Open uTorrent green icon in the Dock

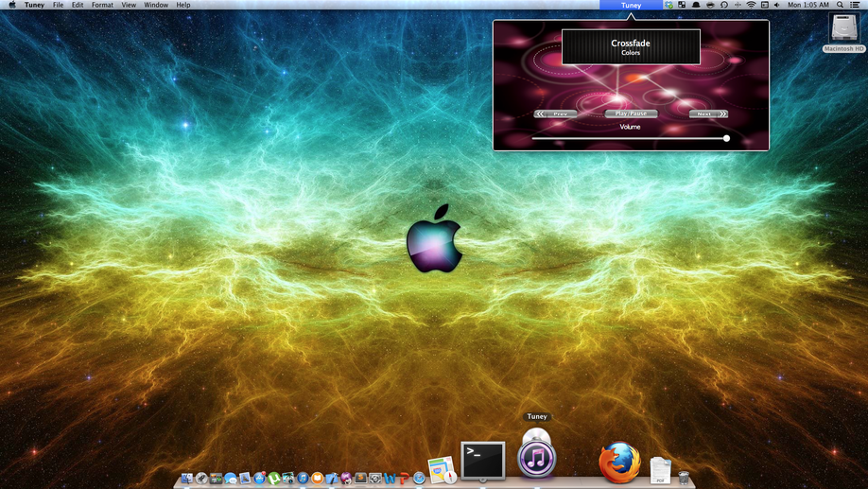click(x=274, y=478)
